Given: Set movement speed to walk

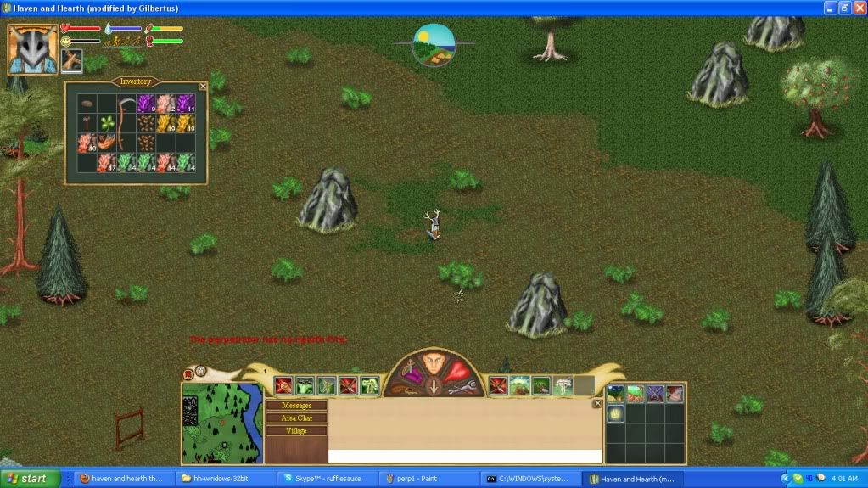Looking at the screenshot, I should pyautogui.click(x=117, y=42).
